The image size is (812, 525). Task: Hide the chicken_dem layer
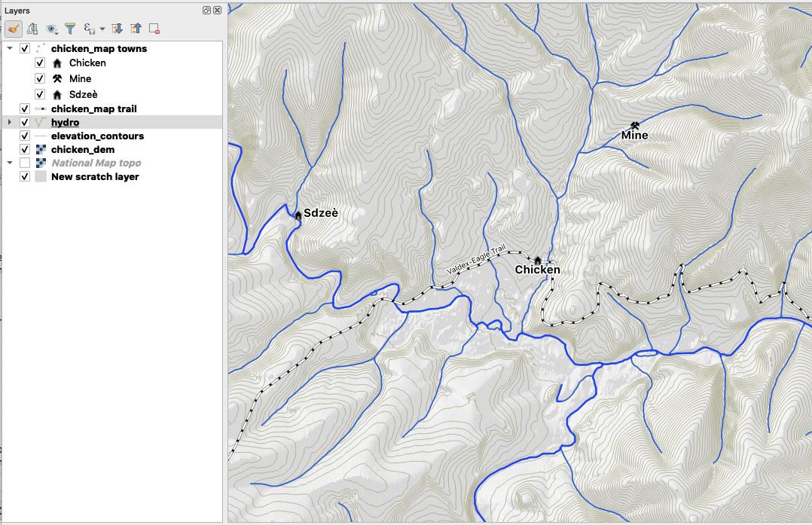click(25, 149)
